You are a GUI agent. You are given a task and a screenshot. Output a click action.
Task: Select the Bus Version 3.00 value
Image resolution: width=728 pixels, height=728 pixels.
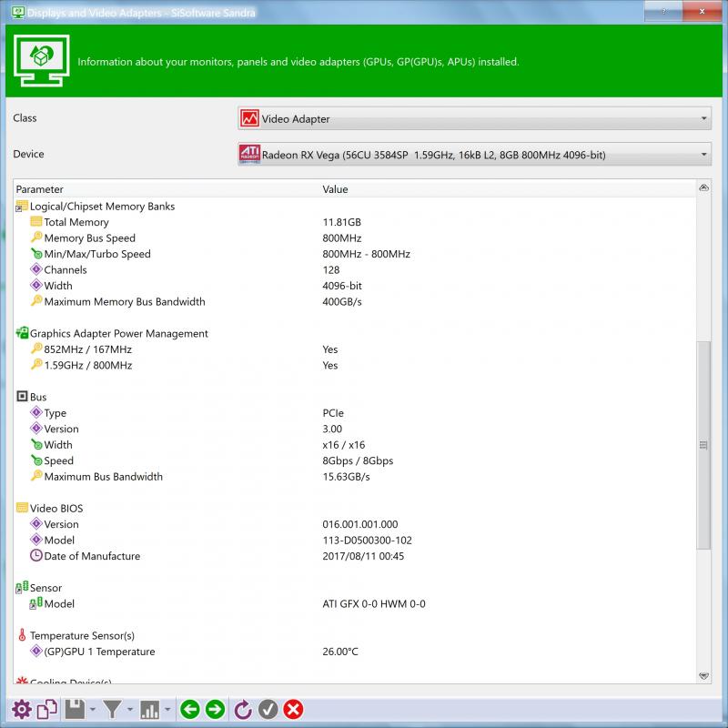tap(332, 429)
